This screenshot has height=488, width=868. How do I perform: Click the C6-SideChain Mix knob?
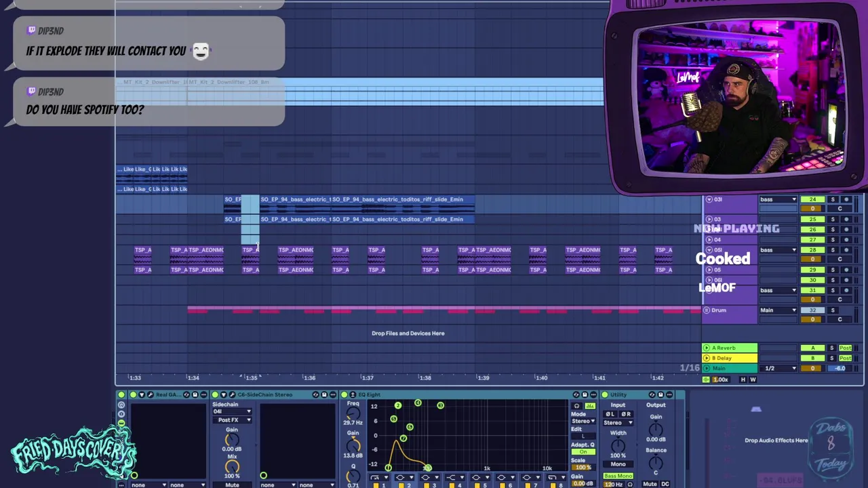pos(232,466)
